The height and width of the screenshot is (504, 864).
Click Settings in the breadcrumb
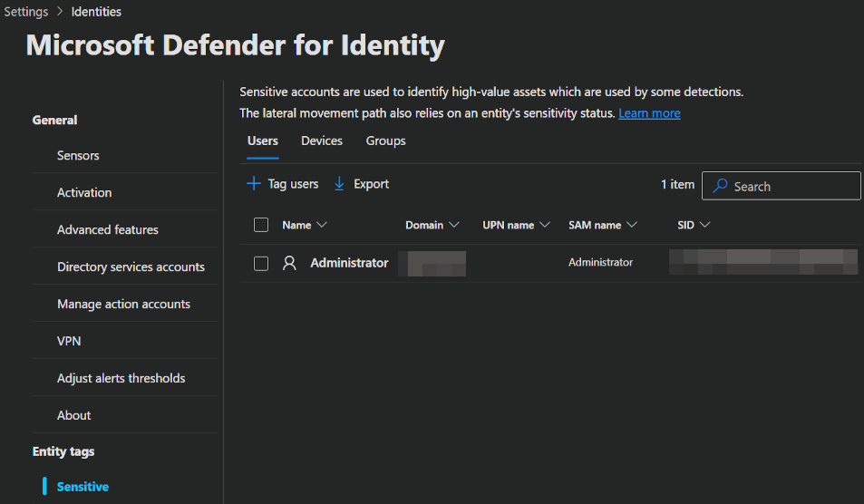(x=26, y=12)
